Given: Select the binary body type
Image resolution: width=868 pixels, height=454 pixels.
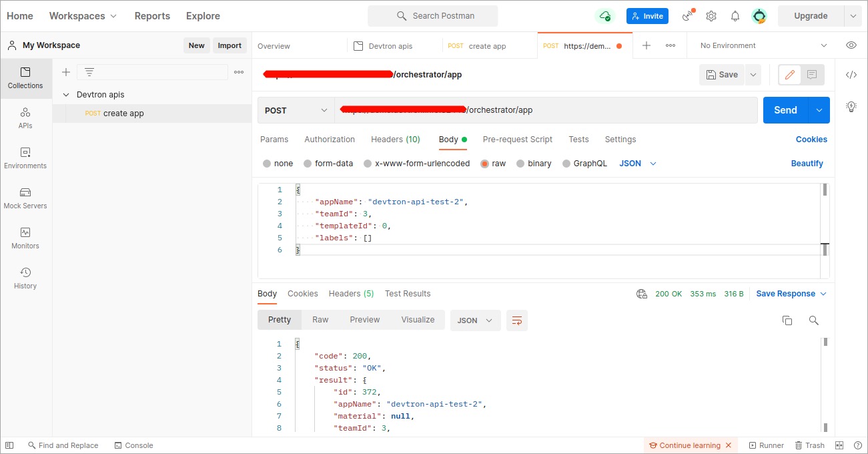Looking at the screenshot, I should (534, 164).
